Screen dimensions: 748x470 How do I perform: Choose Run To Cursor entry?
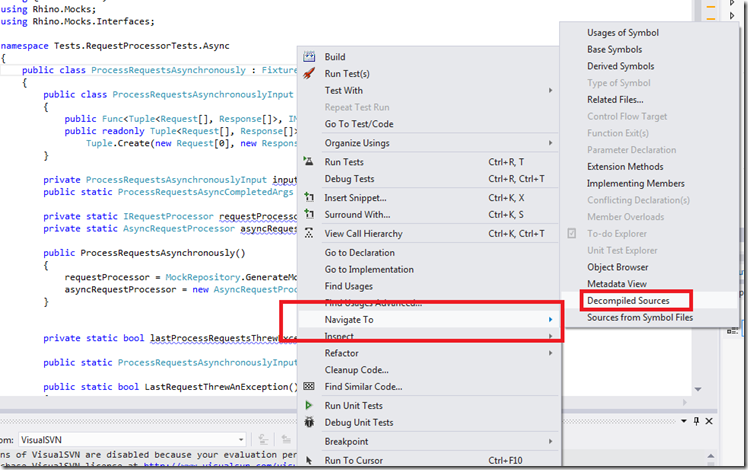[x=353, y=460]
